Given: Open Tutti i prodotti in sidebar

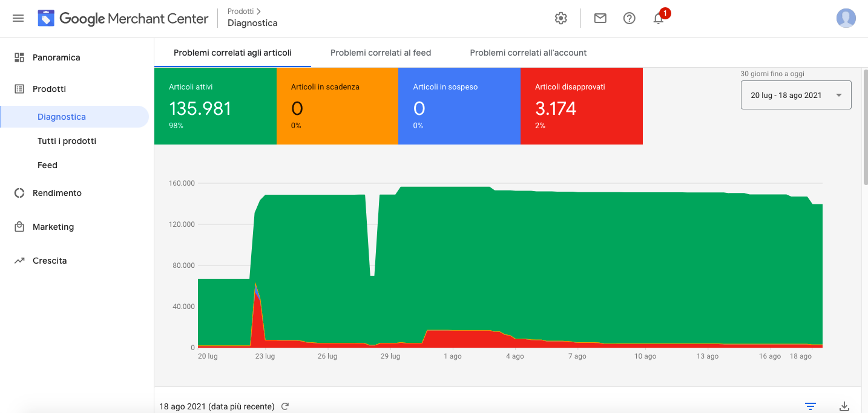Looking at the screenshot, I should pos(67,141).
